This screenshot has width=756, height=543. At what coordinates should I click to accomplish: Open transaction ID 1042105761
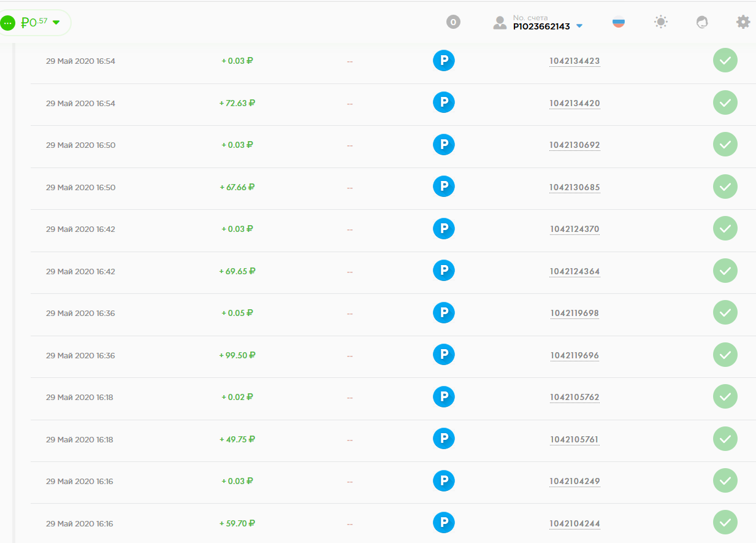coord(574,439)
